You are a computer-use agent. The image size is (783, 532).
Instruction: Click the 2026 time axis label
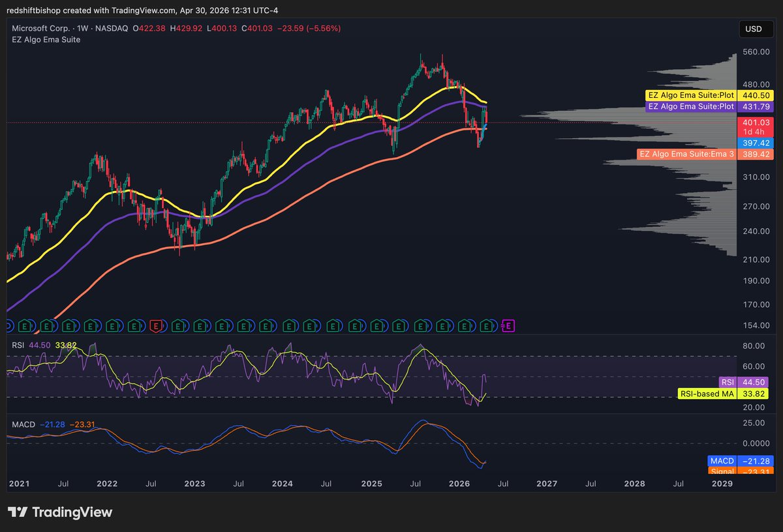(459, 484)
